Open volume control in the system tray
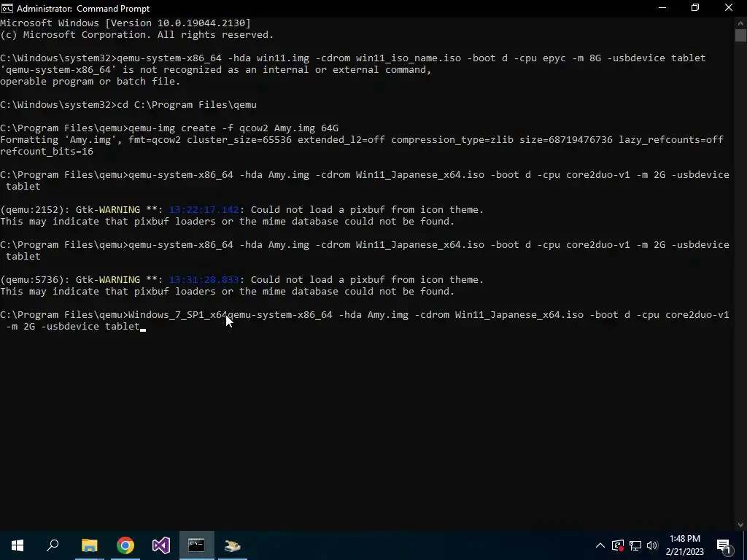The height and width of the screenshot is (560, 747). click(652, 545)
